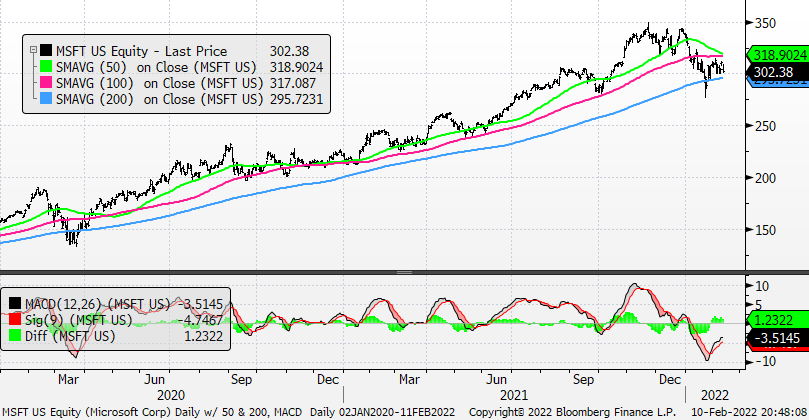The height and width of the screenshot is (420, 809).
Task: Click the red Sig(9) legend swatch
Action: coord(15,320)
